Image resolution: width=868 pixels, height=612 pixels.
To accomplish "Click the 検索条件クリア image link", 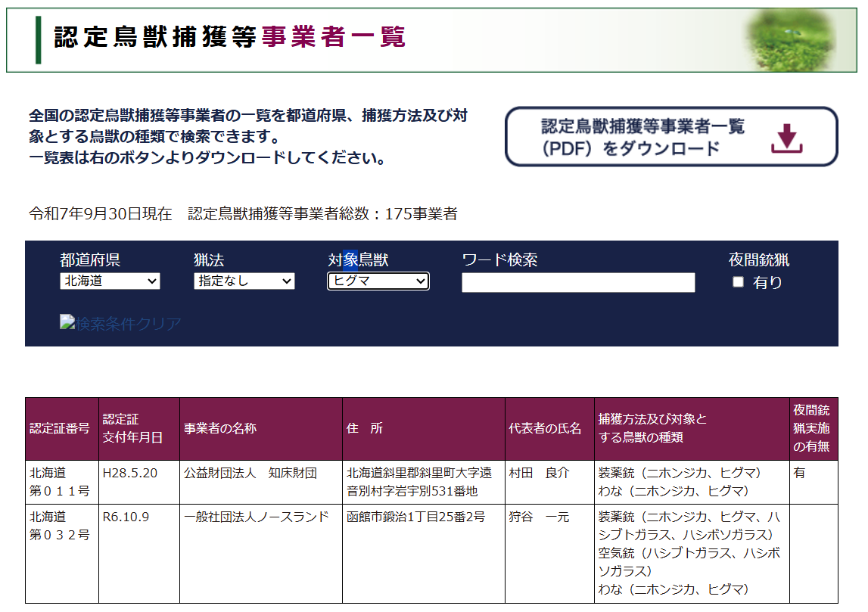I will click(x=120, y=324).
